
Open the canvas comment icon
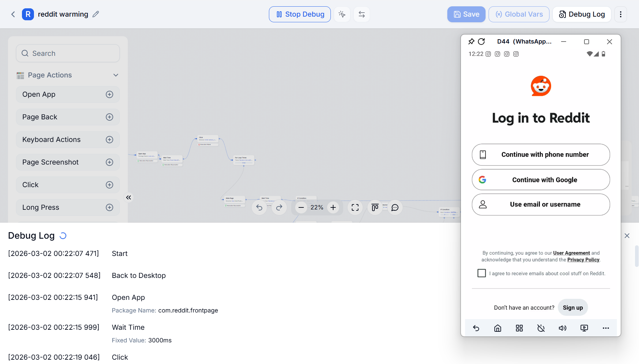(395, 207)
